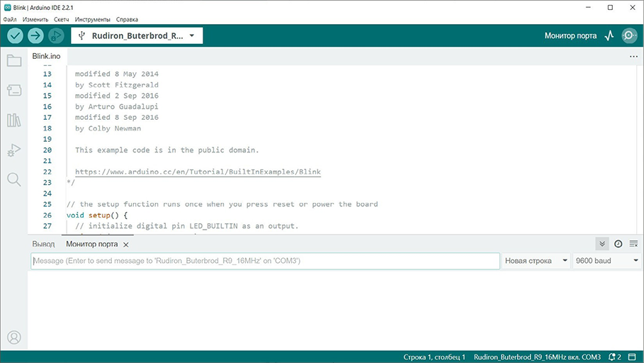Switch to the Вывод output tab
644x363 pixels.
(x=43, y=244)
